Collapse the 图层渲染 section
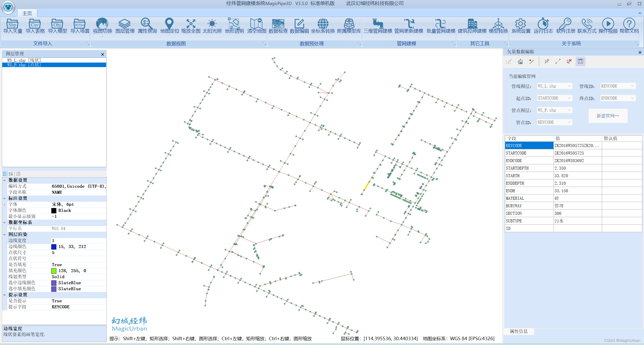This screenshot has width=644, height=345. 5,234
